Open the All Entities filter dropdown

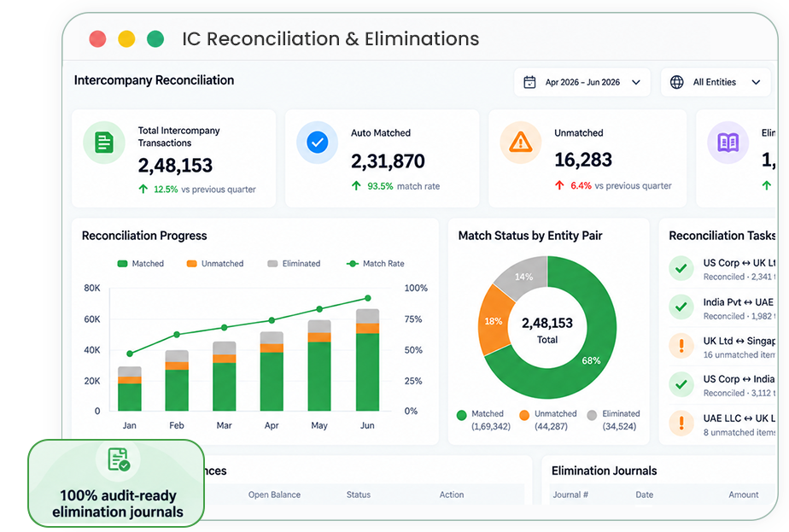click(x=716, y=82)
